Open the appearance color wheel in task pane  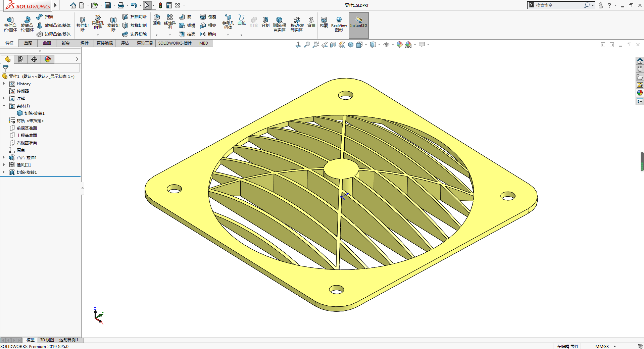pos(640,93)
